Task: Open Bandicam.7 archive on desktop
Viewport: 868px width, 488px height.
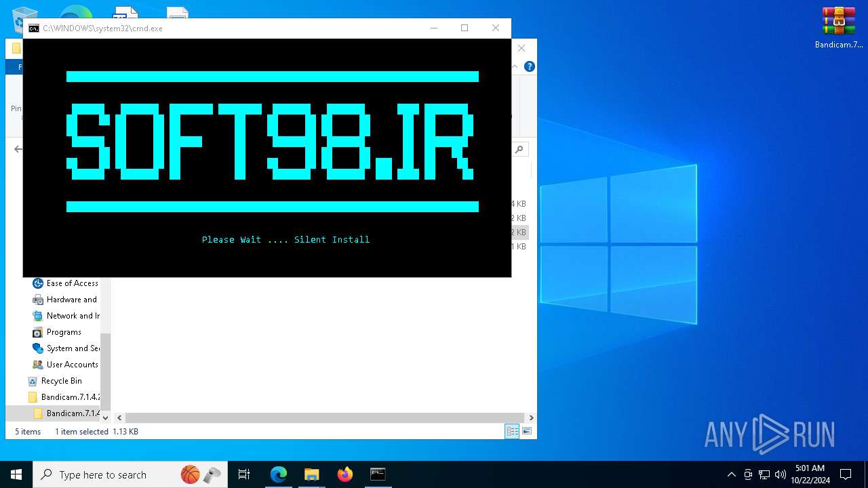Action: tap(839, 28)
